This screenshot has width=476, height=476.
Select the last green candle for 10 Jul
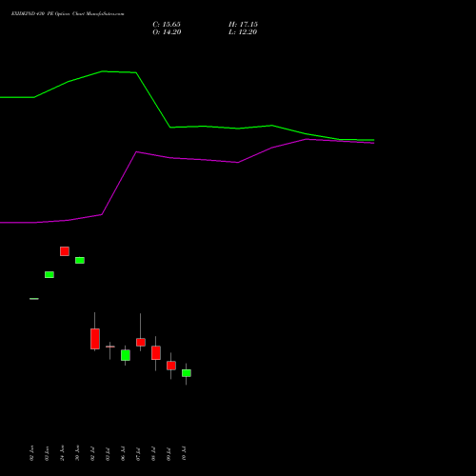click(x=187, y=373)
